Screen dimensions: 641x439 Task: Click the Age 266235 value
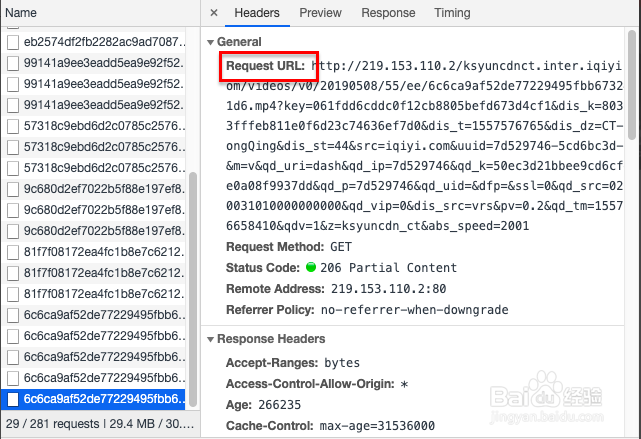(x=280, y=405)
